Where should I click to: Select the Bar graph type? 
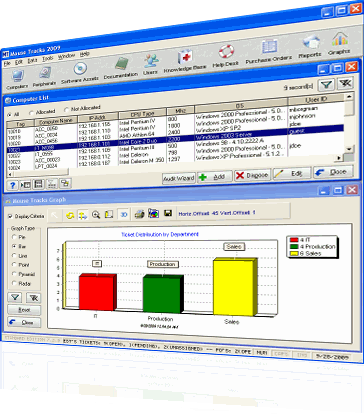pos(14,246)
